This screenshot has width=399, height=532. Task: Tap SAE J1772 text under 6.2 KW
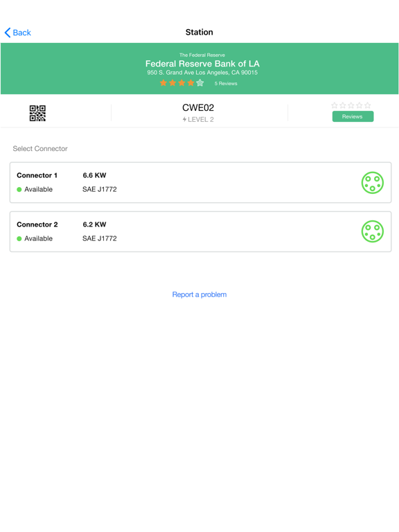point(100,238)
